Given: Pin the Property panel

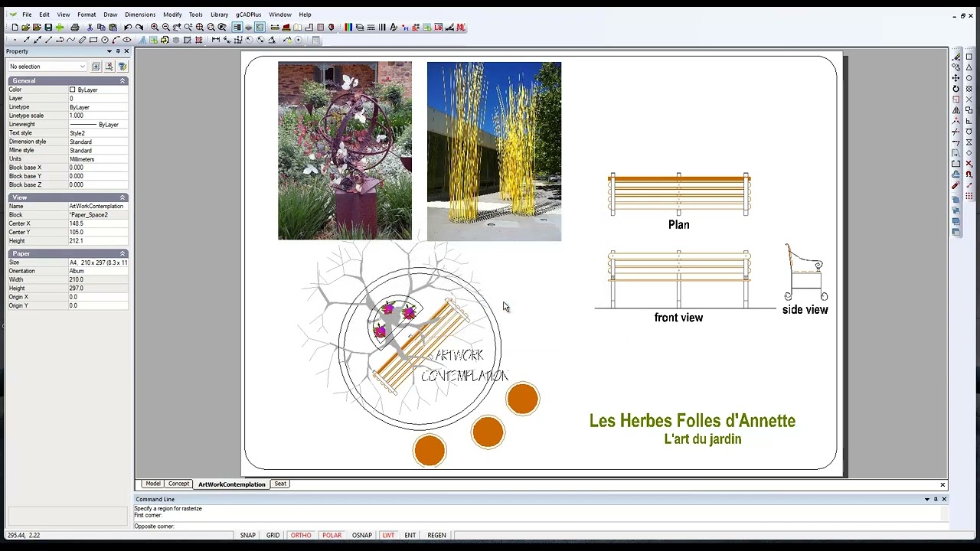Looking at the screenshot, I should pos(117,51).
